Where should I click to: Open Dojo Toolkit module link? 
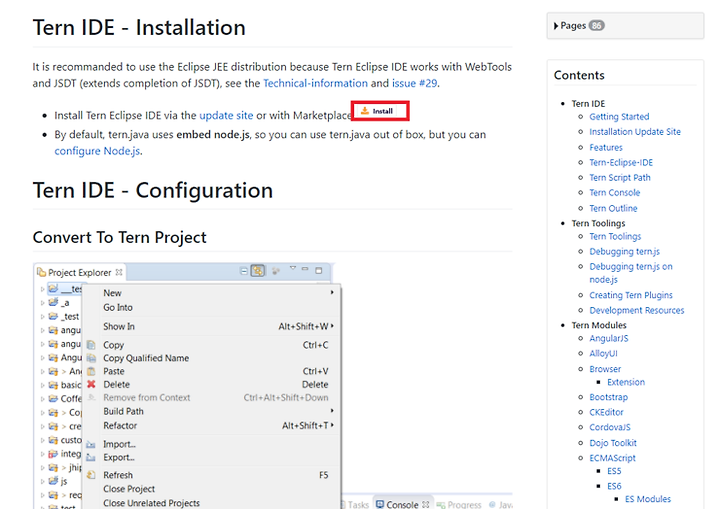(613, 443)
